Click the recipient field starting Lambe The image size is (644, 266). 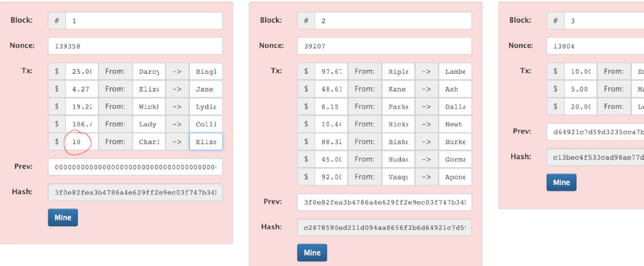456,71
